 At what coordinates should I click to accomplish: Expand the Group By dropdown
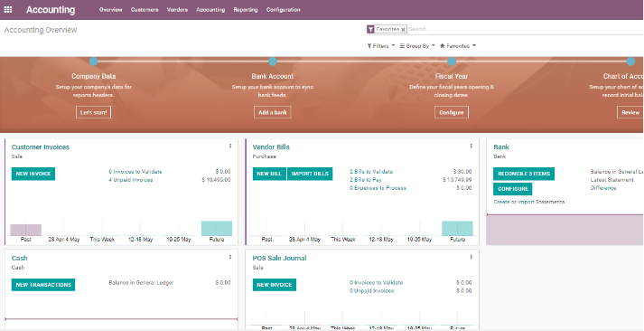tap(417, 46)
